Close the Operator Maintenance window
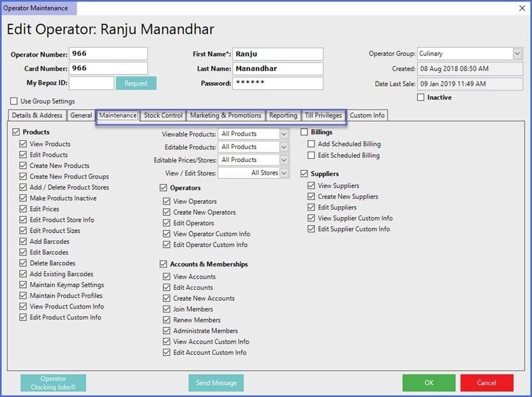532x397 pixels. [522, 8]
